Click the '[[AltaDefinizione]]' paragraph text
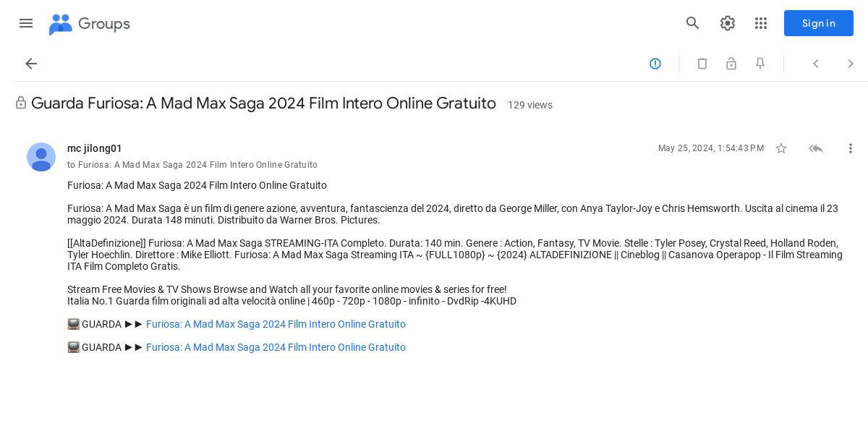 coord(455,255)
